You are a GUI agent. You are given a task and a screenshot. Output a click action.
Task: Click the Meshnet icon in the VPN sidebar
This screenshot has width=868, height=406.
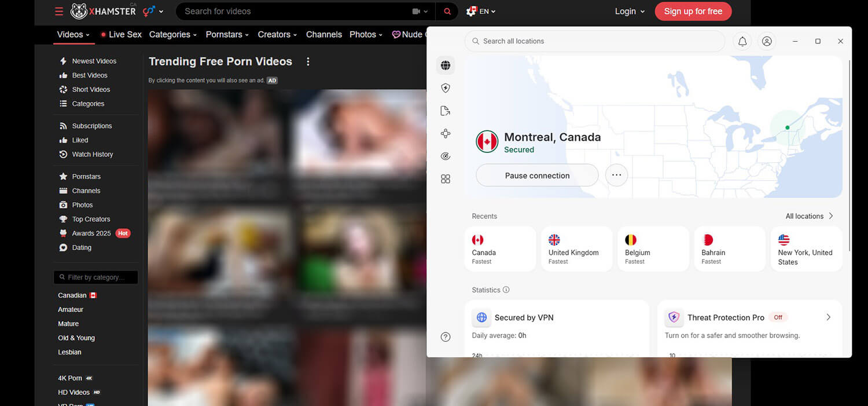[x=446, y=133]
